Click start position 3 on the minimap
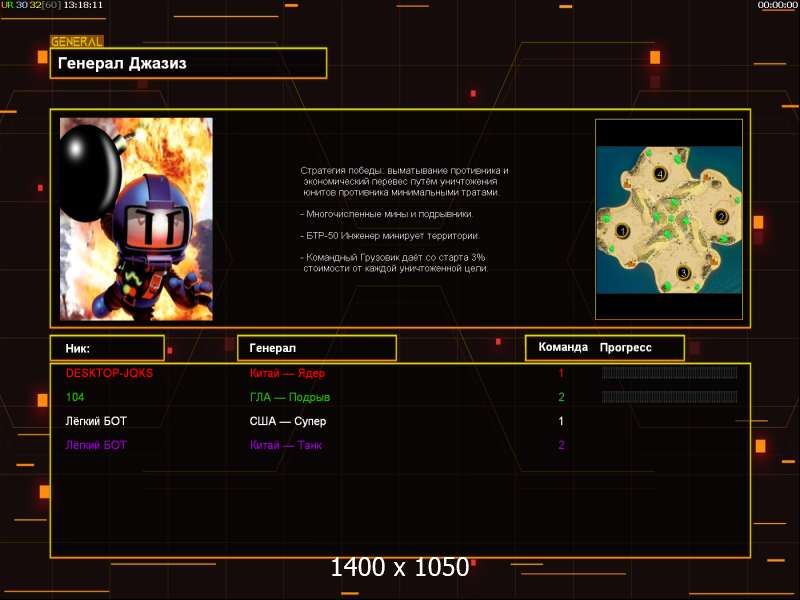 coord(683,272)
